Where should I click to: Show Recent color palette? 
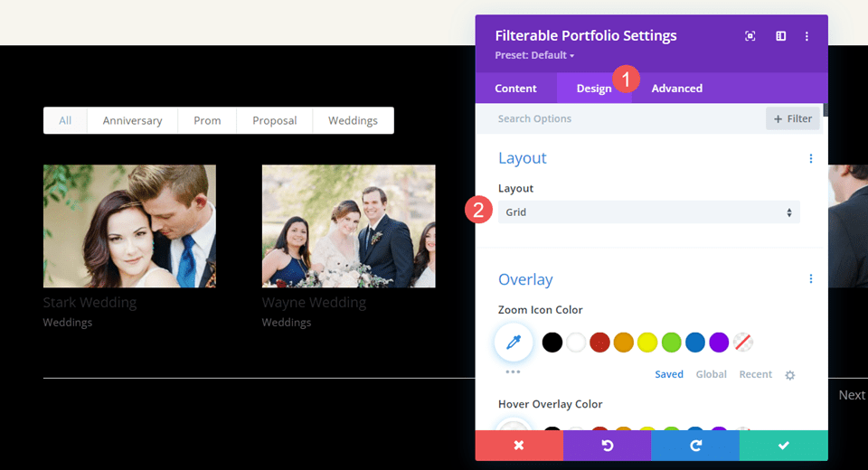(x=755, y=375)
